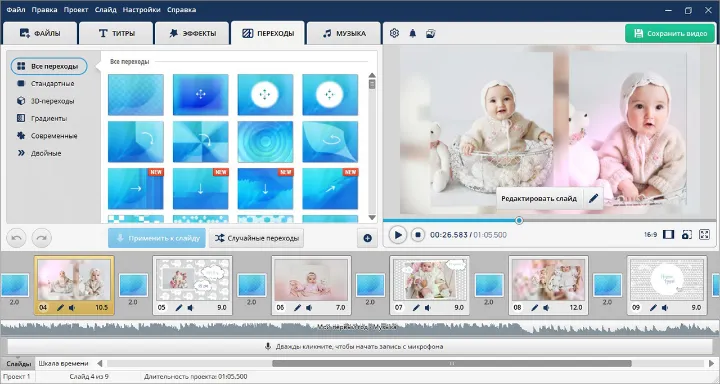Viewport: 720px width, 384px height.
Task: Click microphone recording track bar
Action: click(360, 346)
